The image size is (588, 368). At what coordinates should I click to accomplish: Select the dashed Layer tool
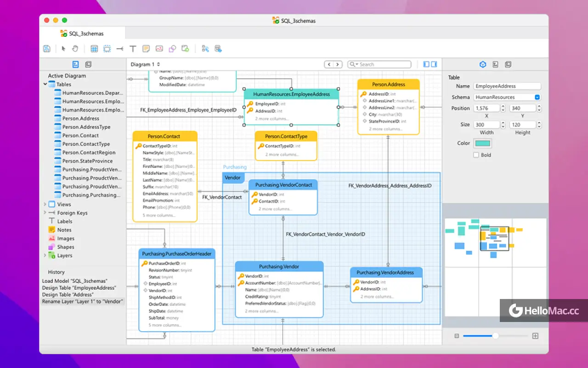(107, 48)
